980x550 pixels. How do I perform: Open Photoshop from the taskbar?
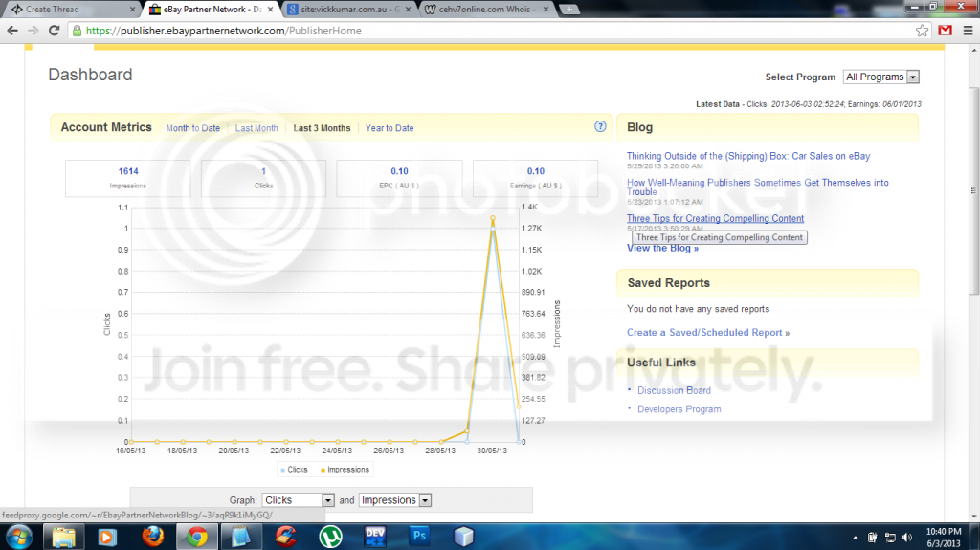[419, 536]
